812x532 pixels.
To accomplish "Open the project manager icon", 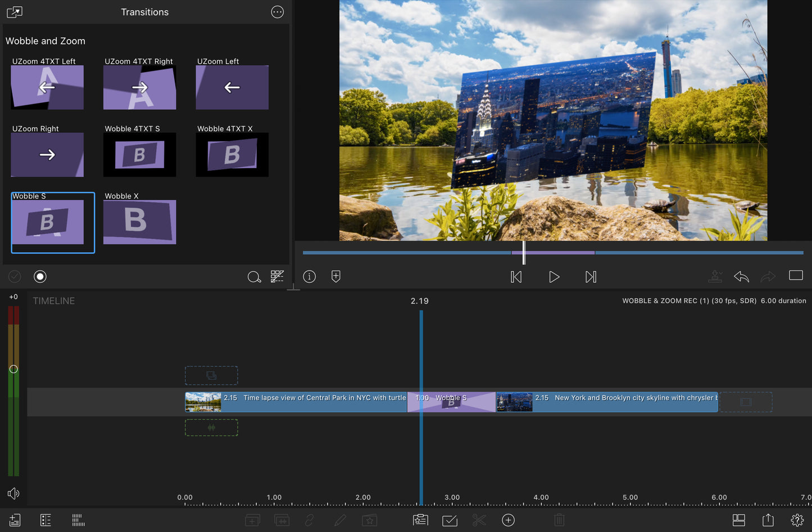I will (x=13, y=520).
